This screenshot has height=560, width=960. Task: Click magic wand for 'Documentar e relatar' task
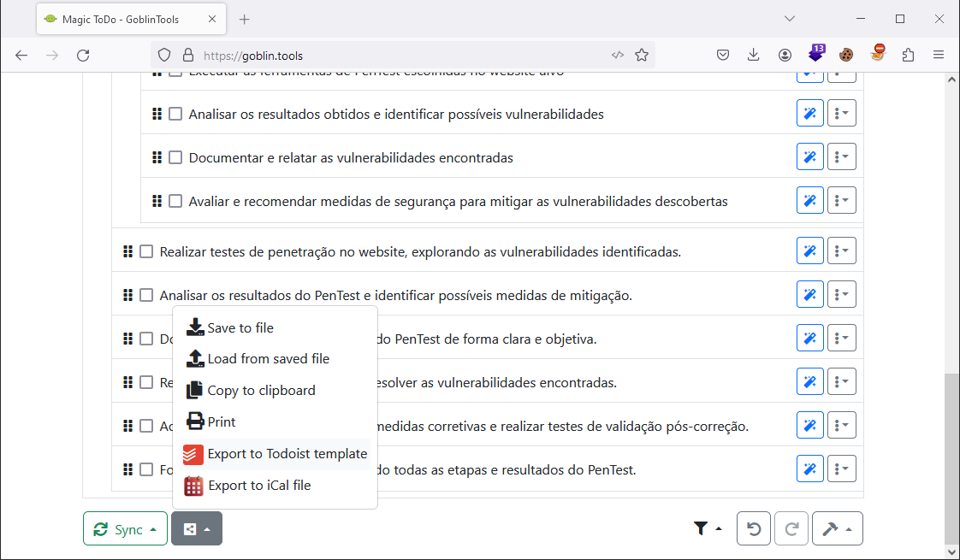[809, 157]
